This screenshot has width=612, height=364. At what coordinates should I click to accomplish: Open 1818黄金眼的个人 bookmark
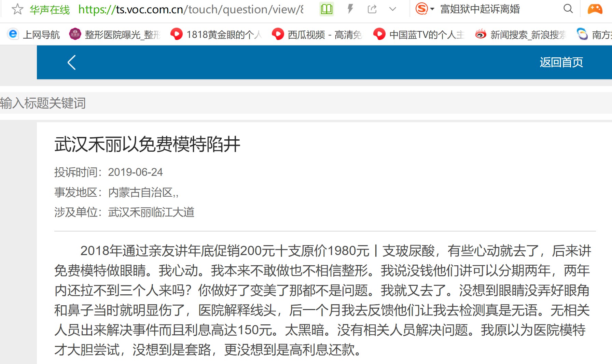(216, 34)
